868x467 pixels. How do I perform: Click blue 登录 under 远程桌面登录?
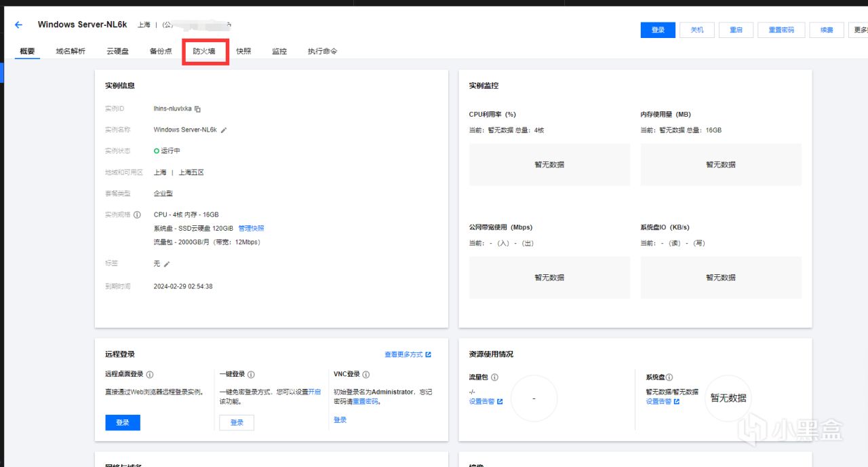point(123,422)
